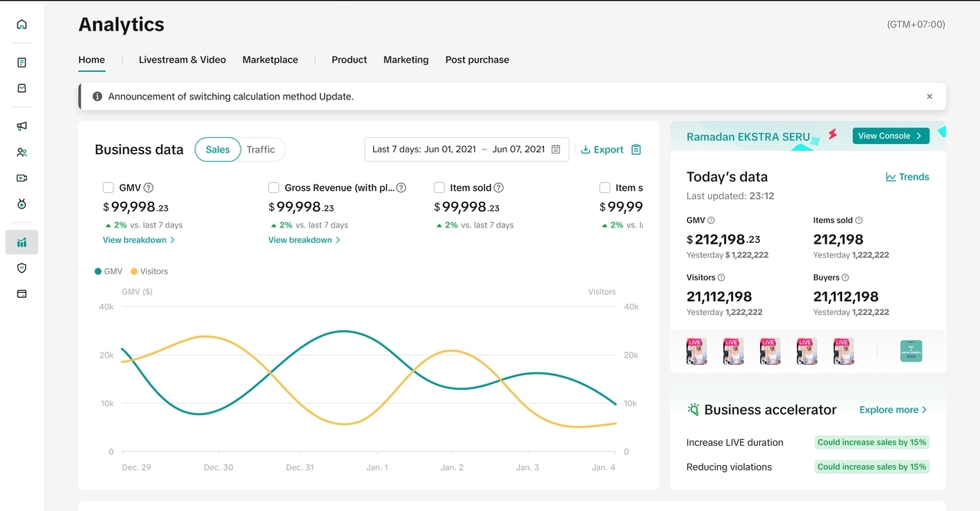
Task: Enable the Gross Revenue checkbox
Action: tap(274, 188)
